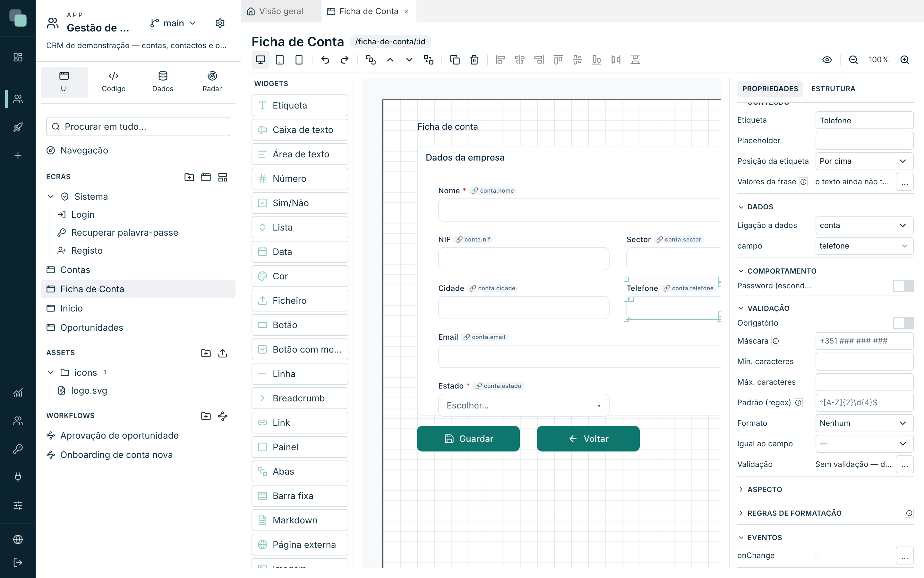924x578 pixels.
Task: Upload a file to Assets
Action: (223, 353)
